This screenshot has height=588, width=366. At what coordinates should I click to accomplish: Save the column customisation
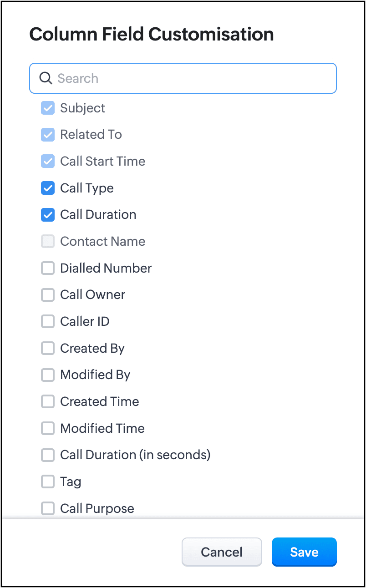pyautogui.click(x=304, y=552)
